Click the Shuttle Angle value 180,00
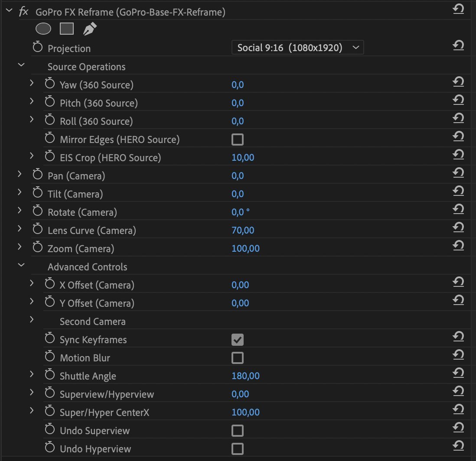The image size is (476, 461). point(246,376)
